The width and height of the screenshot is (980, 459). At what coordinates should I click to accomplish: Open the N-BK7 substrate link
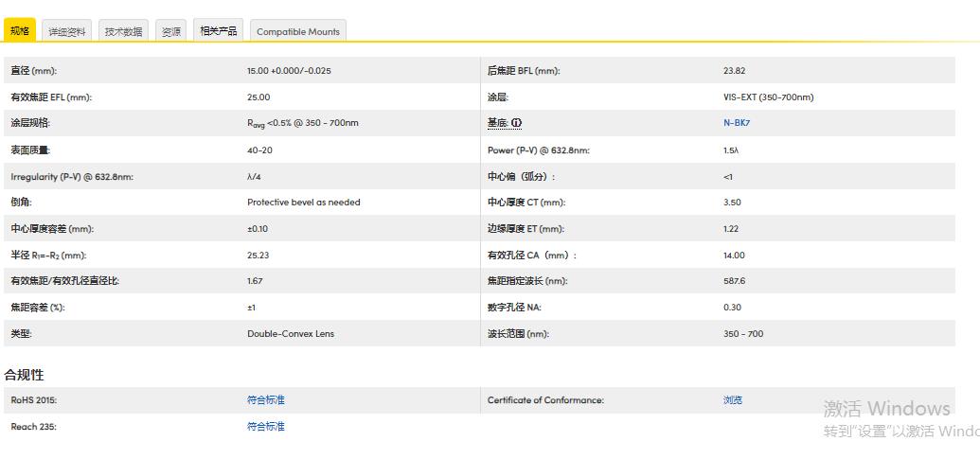coord(736,123)
